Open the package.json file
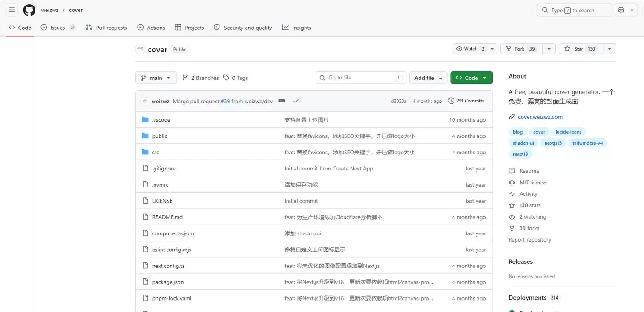This screenshot has width=644, height=312. (x=168, y=282)
